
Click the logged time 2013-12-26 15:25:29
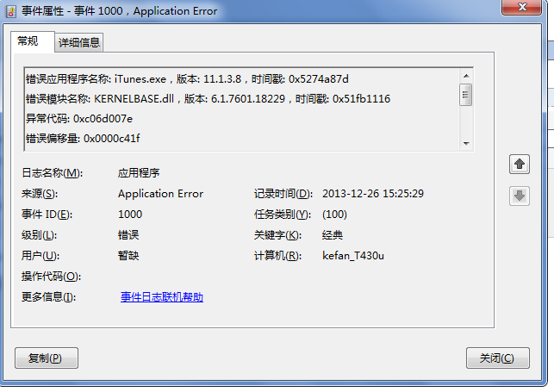(x=373, y=194)
